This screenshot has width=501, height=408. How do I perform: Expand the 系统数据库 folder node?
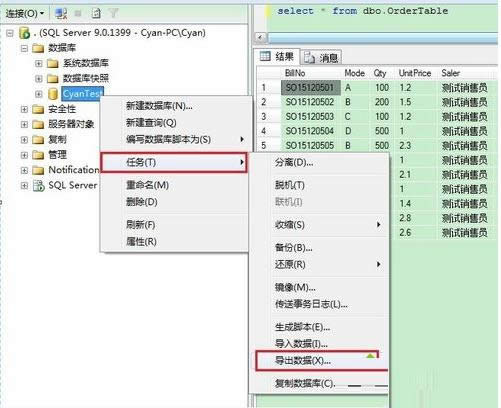(39, 63)
